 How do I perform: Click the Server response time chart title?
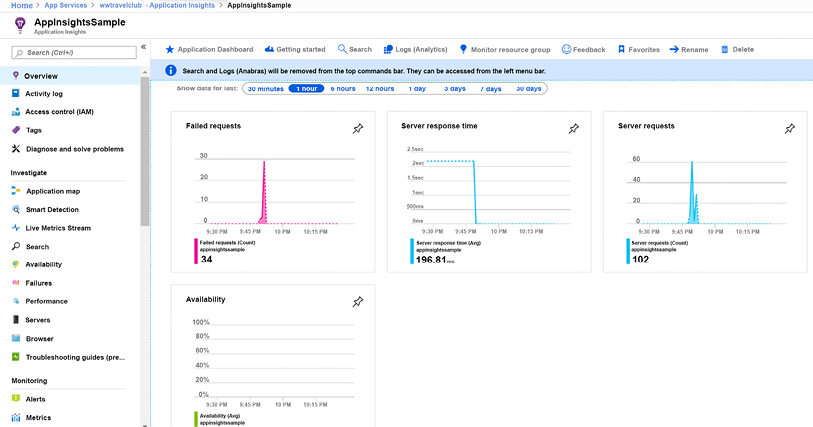439,126
